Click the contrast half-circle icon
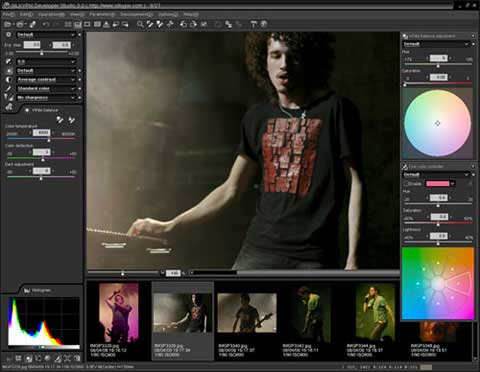The width and height of the screenshot is (480, 372). click(9, 80)
